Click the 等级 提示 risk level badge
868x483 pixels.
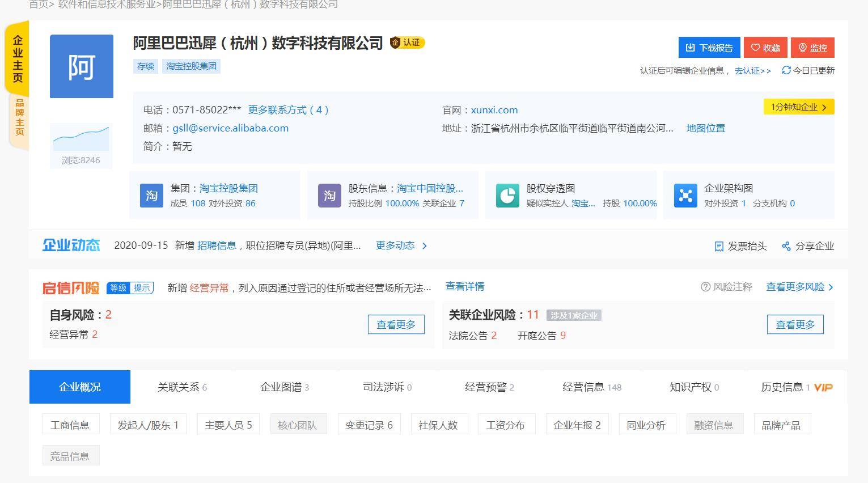point(130,288)
